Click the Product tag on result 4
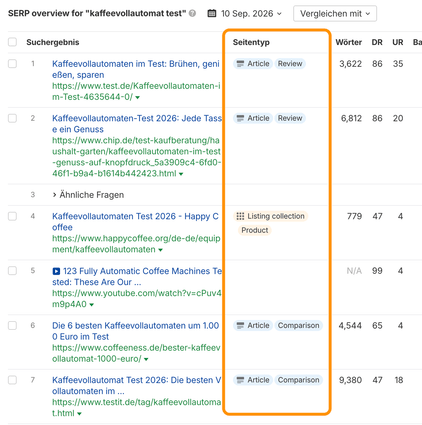This screenshot has width=422, height=425. (x=255, y=230)
